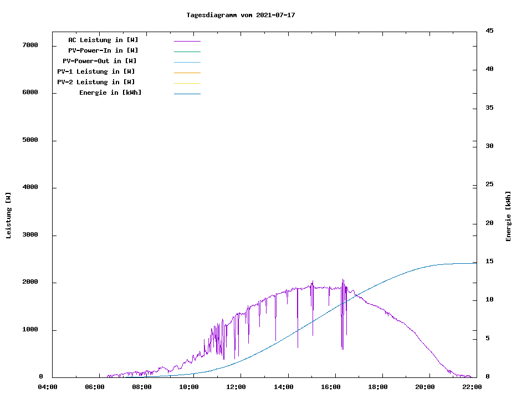Click the right axis title Energie [kWh]

pyautogui.click(x=508, y=216)
